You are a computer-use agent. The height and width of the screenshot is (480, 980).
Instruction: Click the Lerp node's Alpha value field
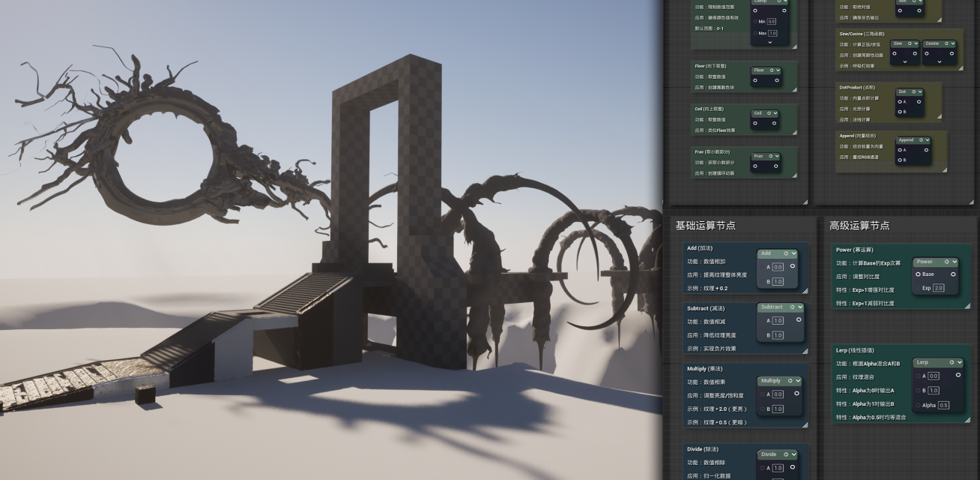pyautogui.click(x=943, y=405)
